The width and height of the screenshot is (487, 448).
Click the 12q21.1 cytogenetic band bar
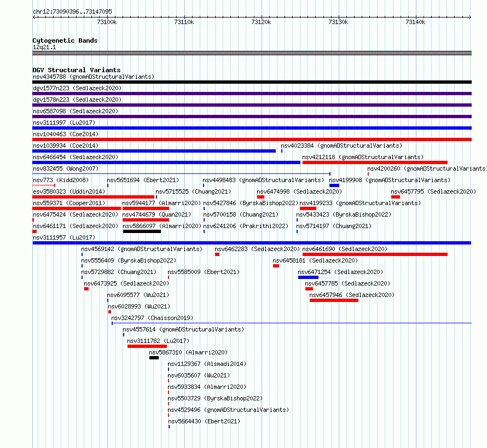click(252, 53)
